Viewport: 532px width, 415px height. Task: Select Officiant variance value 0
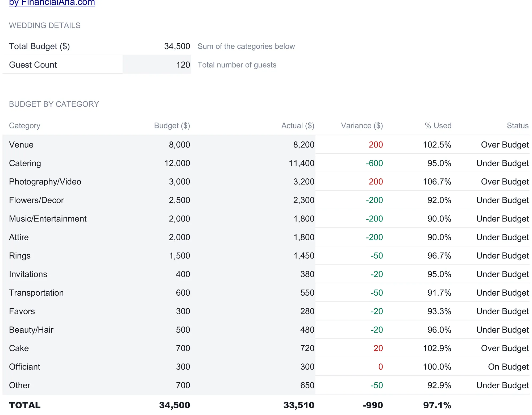click(380, 367)
